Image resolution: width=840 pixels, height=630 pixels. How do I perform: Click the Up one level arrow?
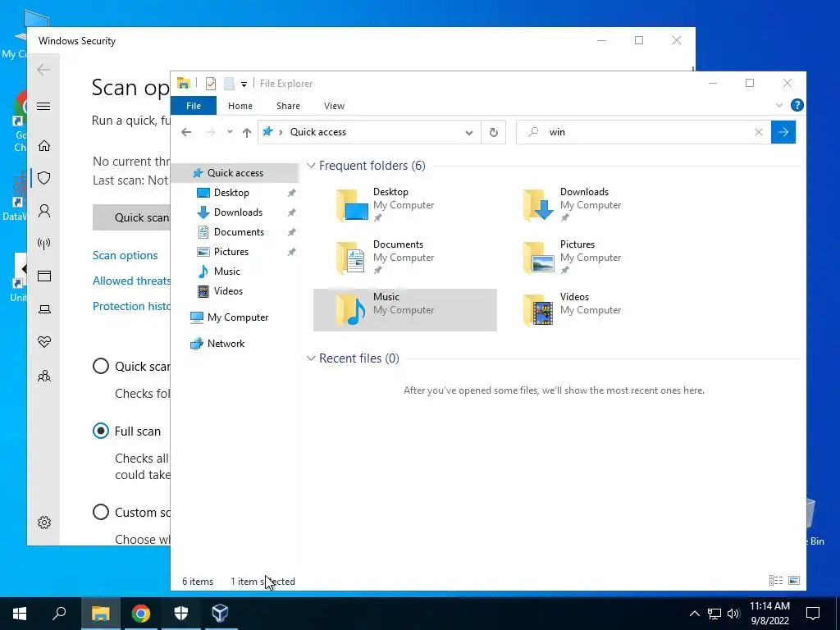(246, 132)
